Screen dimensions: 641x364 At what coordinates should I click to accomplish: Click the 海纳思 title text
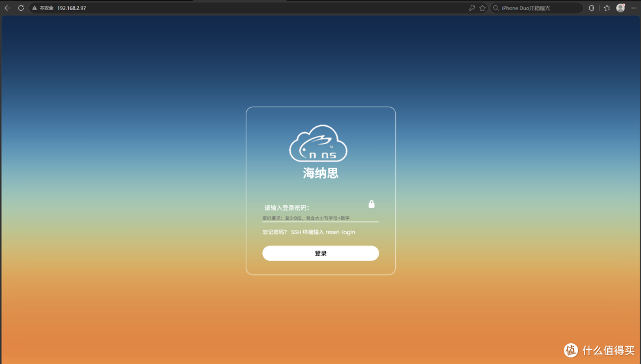[x=320, y=173]
